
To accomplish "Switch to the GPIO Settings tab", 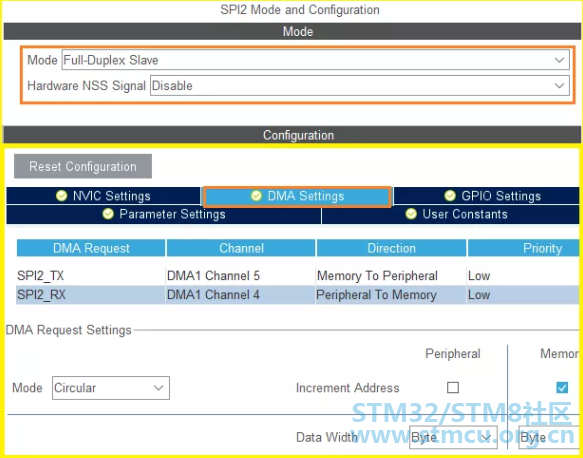I will (x=487, y=196).
